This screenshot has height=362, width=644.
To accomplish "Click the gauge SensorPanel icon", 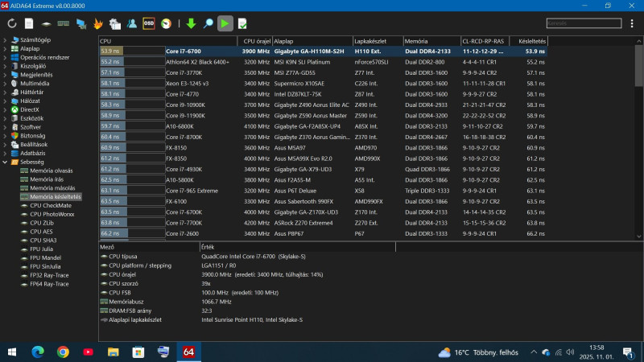I will 166,23.
